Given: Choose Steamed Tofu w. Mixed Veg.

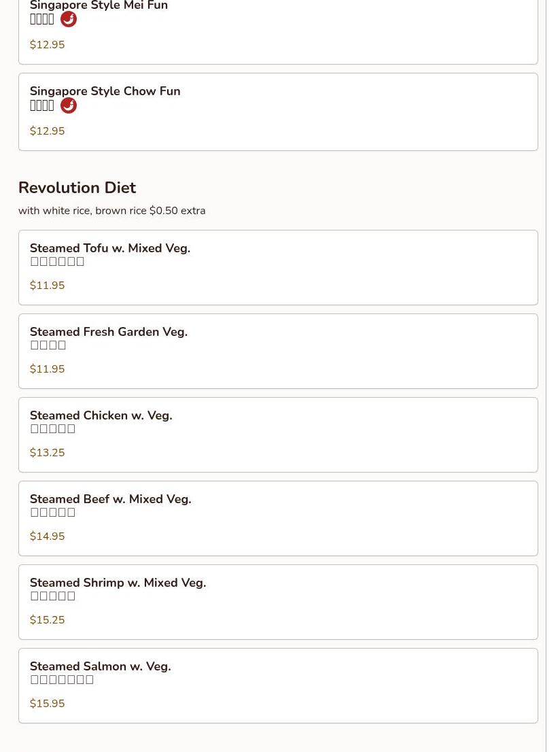Looking at the screenshot, I should pyautogui.click(x=110, y=248).
